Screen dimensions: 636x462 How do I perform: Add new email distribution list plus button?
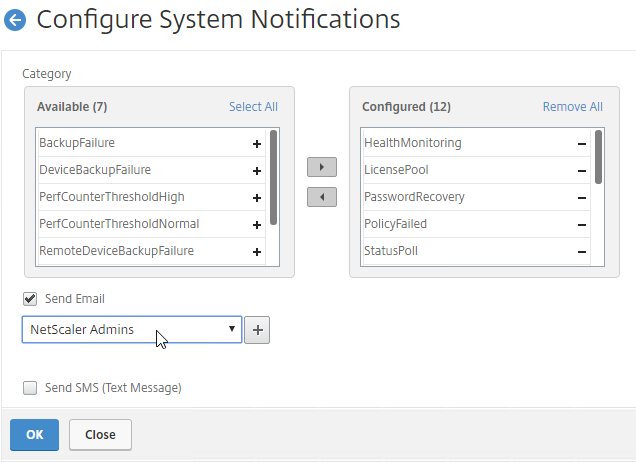[257, 330]
